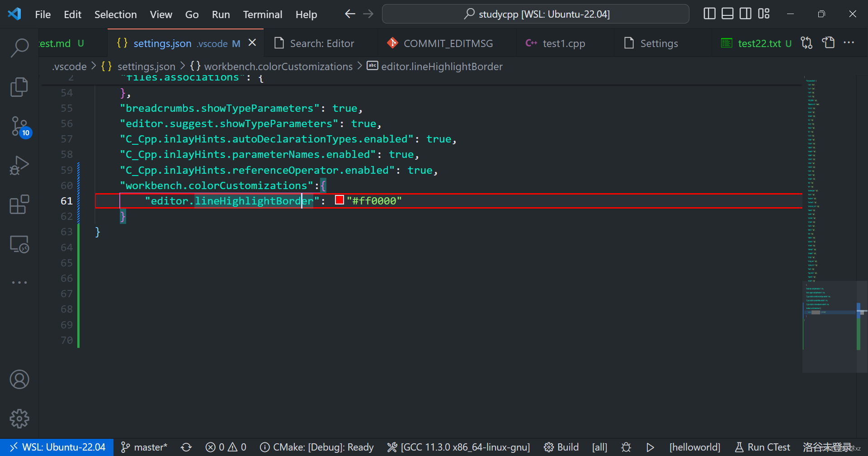Image resolution: width=868 pixels, height=456 pixels.
Task: Click the Open Settings UI icon
Action: pos(828,43)
